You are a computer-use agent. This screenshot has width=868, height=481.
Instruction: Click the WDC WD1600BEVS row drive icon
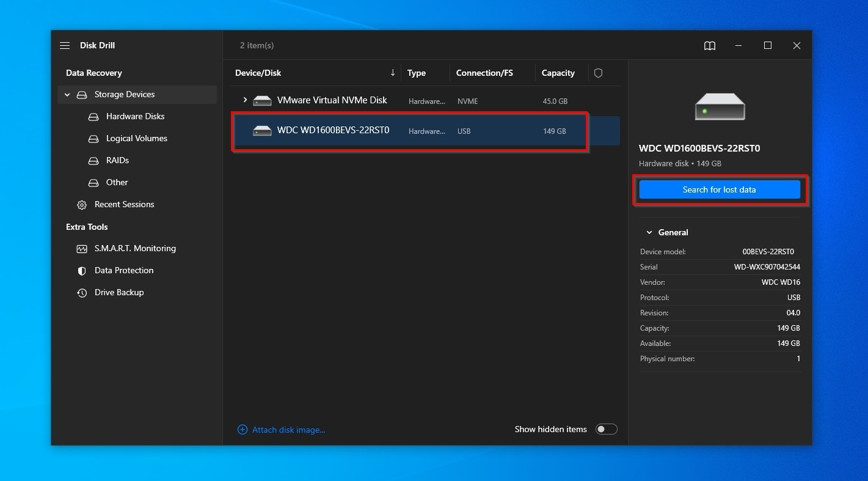[262, 130]
